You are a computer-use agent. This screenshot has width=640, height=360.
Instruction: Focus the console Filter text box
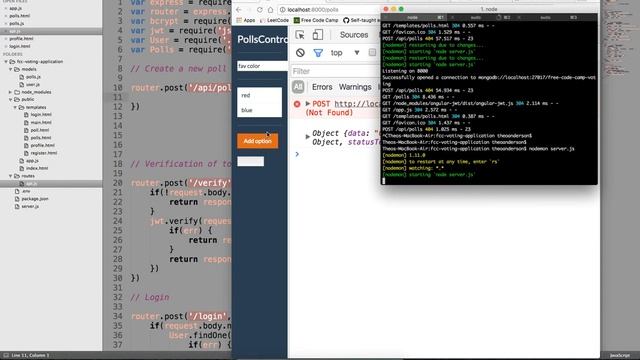coord(336,71)
